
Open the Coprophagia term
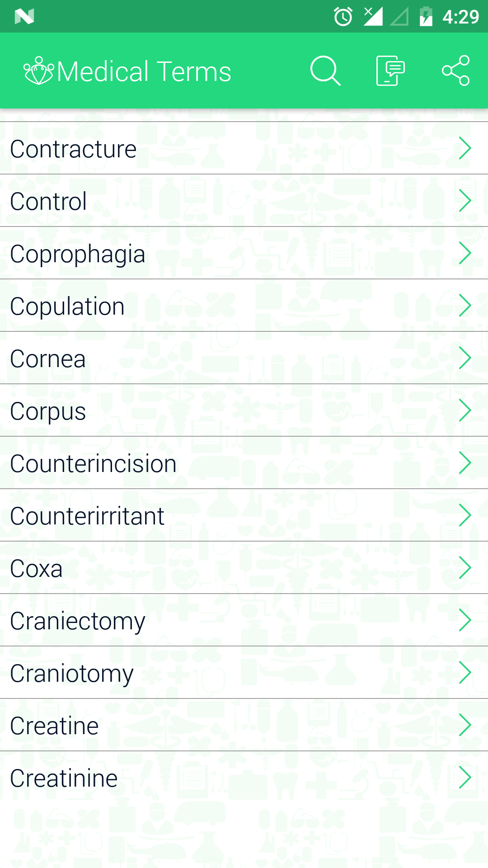(x=244, y=253)
